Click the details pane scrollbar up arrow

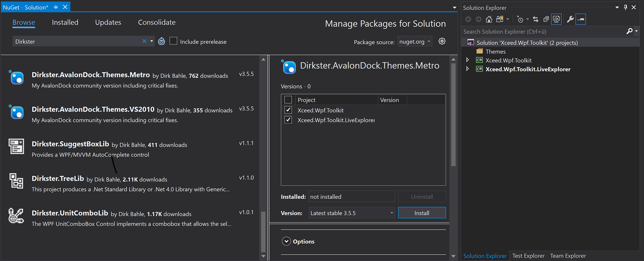pos(453,59)
